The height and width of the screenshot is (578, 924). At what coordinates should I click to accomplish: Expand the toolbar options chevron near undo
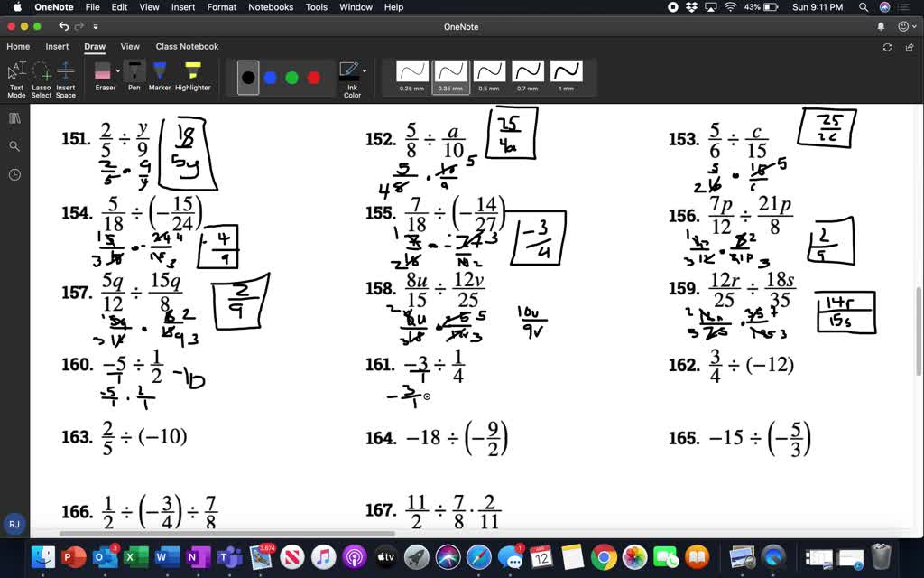[x=95, y=25]
